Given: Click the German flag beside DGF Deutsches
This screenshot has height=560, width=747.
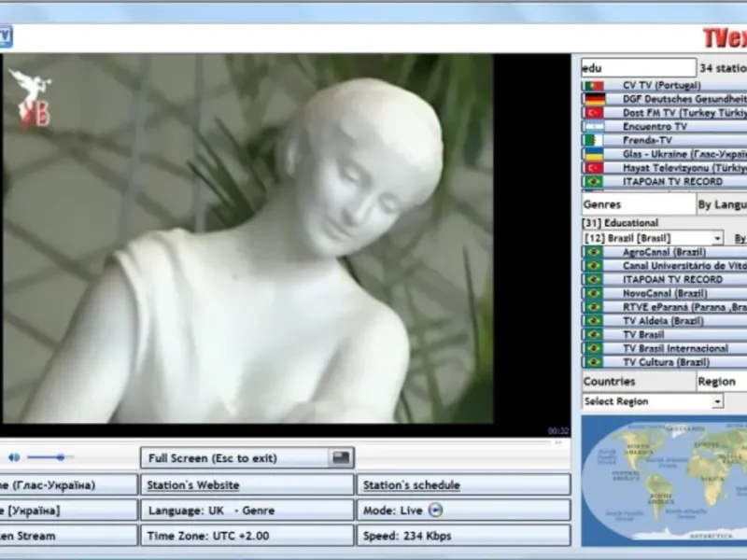Looking at the screenshot, I should click(593, 99).
